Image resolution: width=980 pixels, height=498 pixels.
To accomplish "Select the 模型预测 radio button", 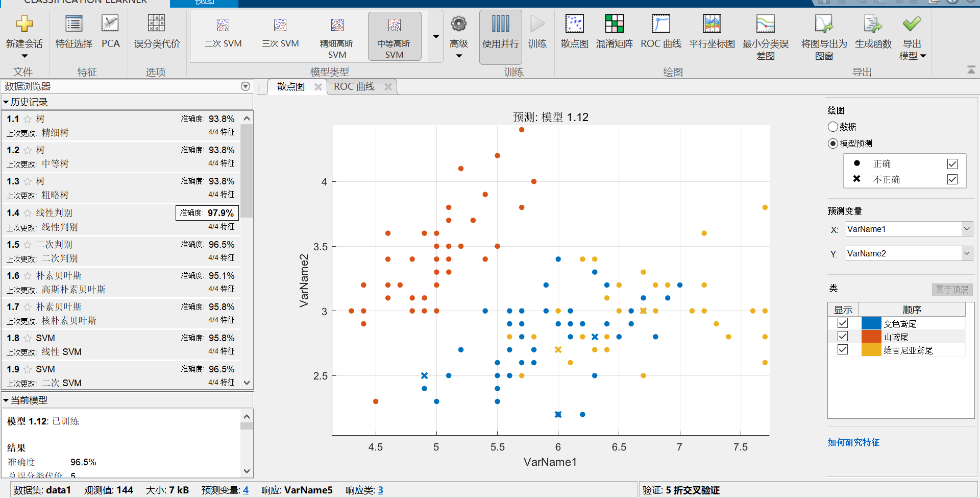I will pyautogui.click(x=833, y=144).
